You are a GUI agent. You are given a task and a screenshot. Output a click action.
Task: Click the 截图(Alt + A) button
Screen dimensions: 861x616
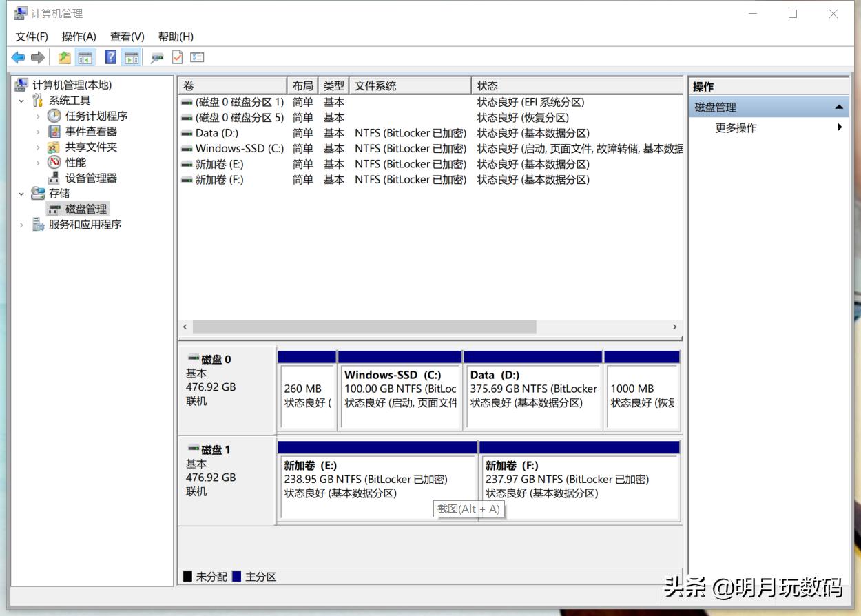coord(469,509)
